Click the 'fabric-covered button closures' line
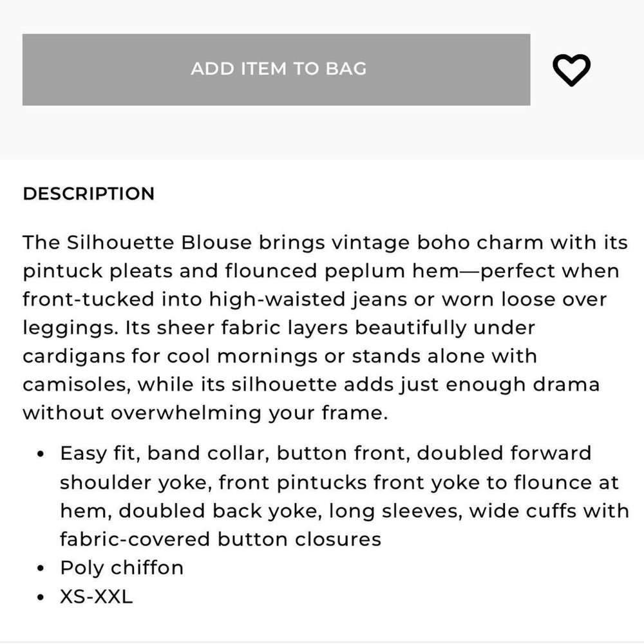Image resolution: width=644 pixels, height=644 pixels. pyautogui.click(x=220, y=538)
